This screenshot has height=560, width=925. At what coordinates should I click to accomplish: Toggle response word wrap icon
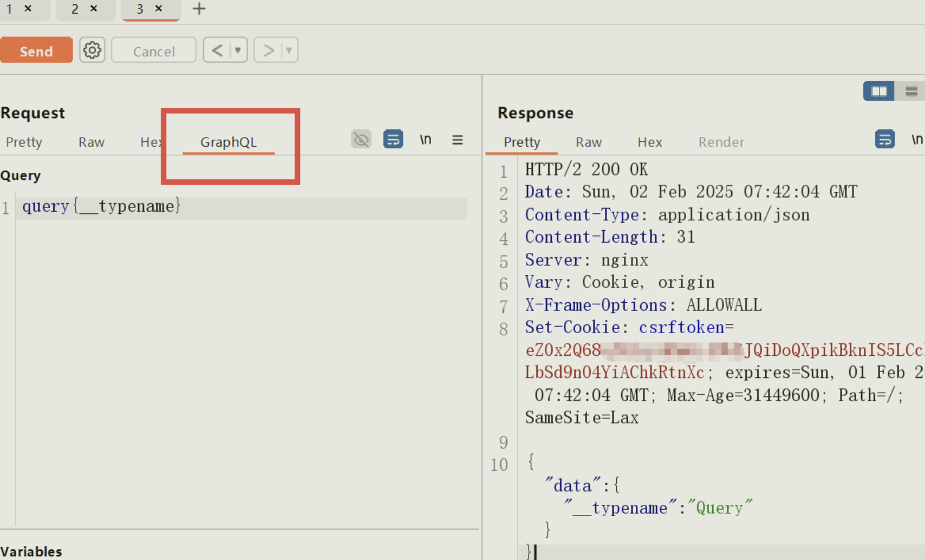tap(884, 140)
